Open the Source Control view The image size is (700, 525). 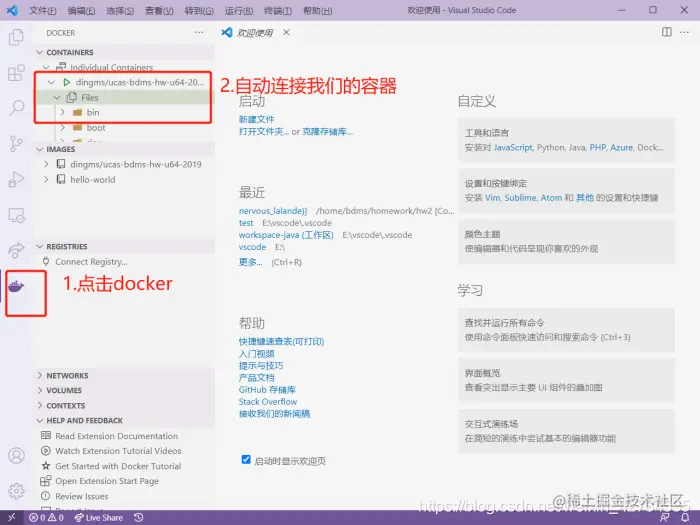(17, 143)
